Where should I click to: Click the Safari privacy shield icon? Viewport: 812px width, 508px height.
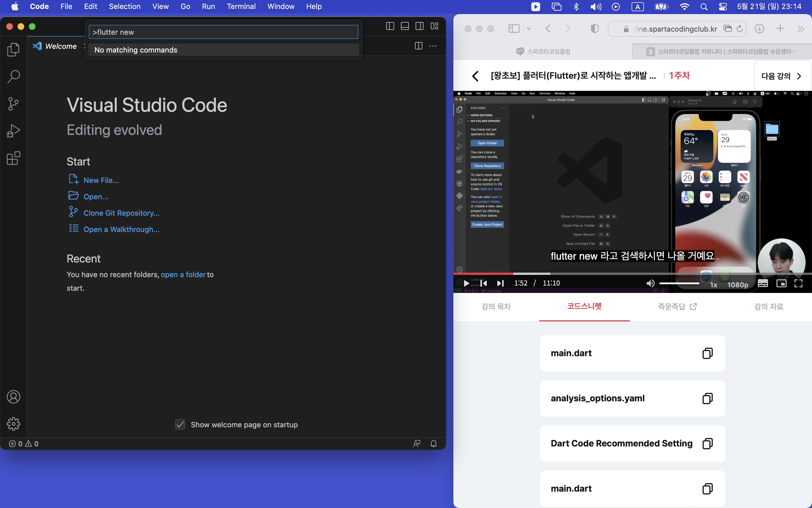click(594, 29)
